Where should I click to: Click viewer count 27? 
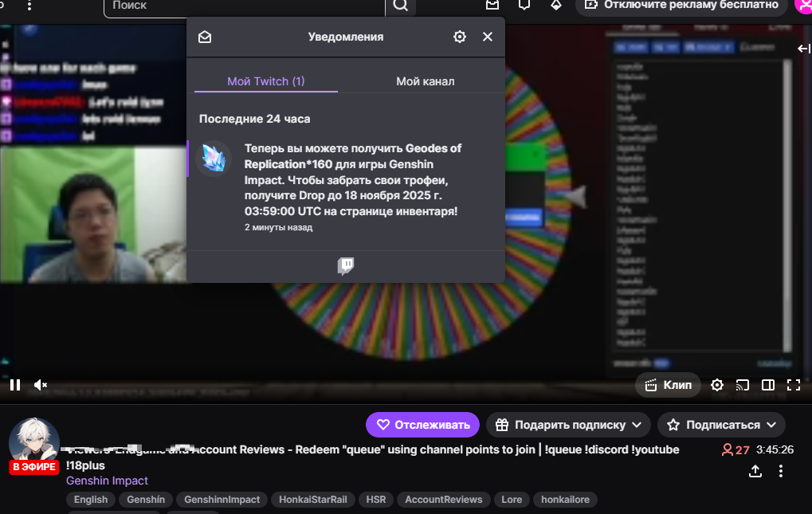pyautogui.click(x=736, y=449)
